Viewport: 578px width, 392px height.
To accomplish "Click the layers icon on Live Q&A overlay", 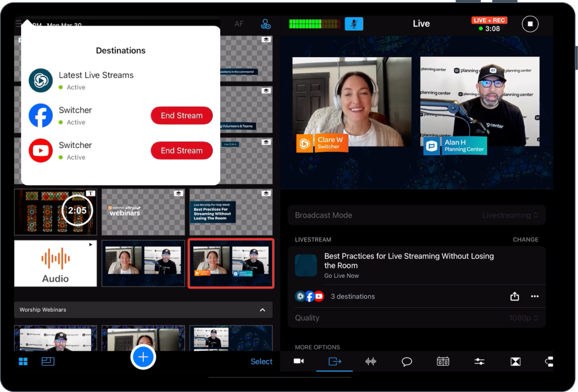I will pos(266,142).
